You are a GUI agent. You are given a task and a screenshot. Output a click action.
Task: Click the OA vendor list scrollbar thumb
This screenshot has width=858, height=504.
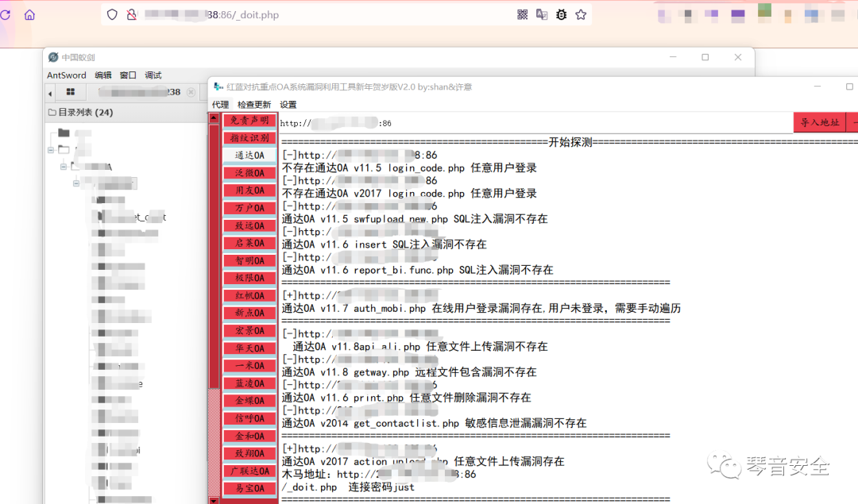[214, 256]
